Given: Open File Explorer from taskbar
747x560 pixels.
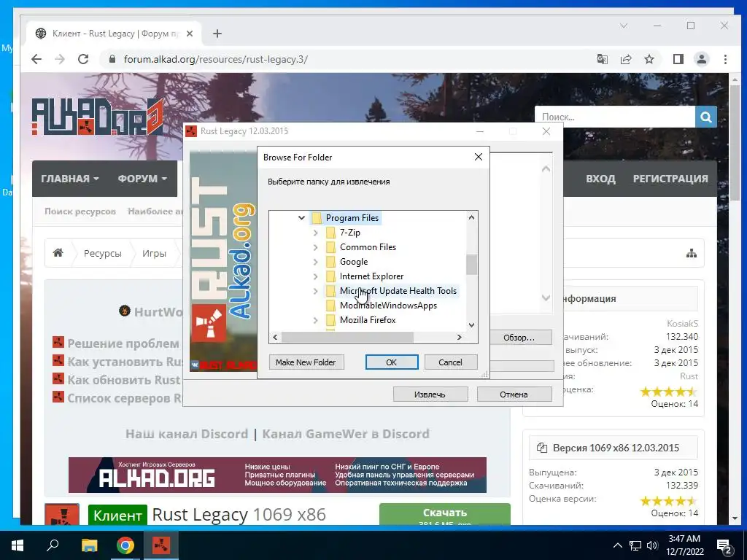Looking at the screenshot, I should pyautogui.click(x=89, y=545).
